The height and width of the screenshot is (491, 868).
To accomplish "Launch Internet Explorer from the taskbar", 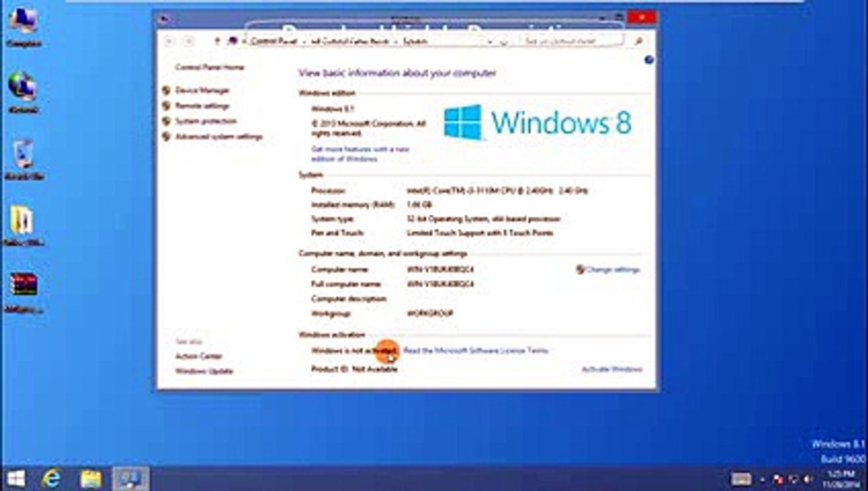I will [52, 478].
